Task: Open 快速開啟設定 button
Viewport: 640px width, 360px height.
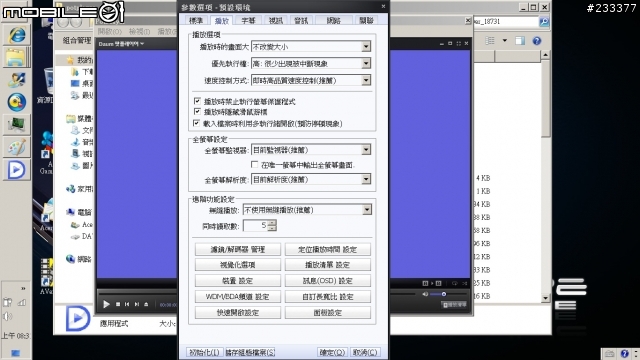Action: (x=238, y=313)
